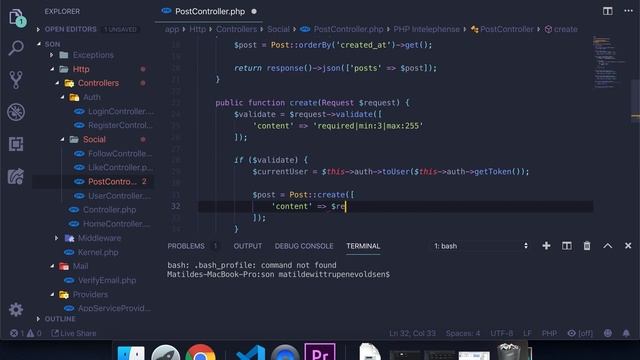This screenshot has height=360, width=640.
Task: Change indentation via 'Spaces: 4'
Action: (463, 333)
